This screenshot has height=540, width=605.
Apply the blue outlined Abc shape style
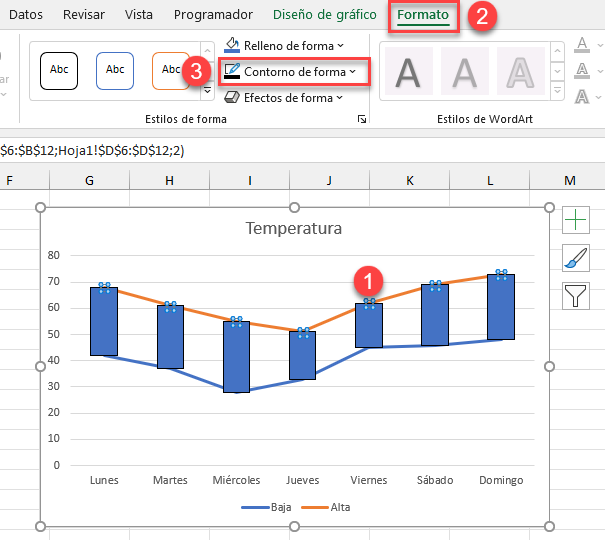115,71
